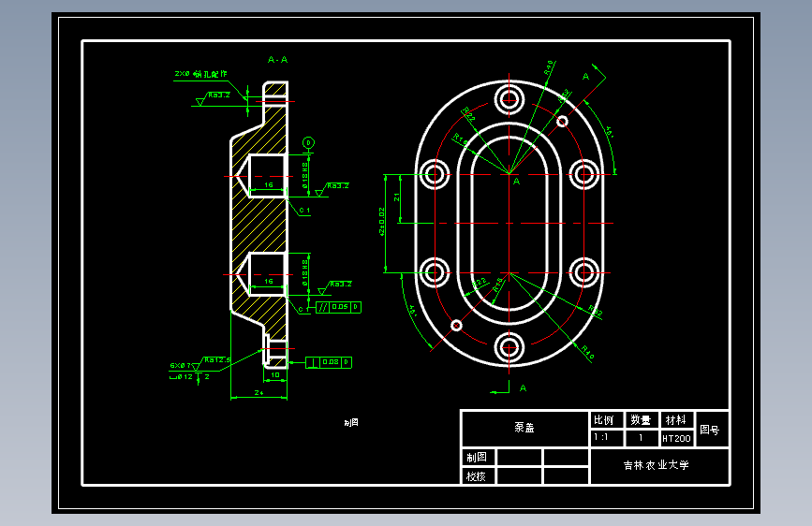Click the 0.05 parallelism tolerance value
812x526 pixels.
point(340,307)
